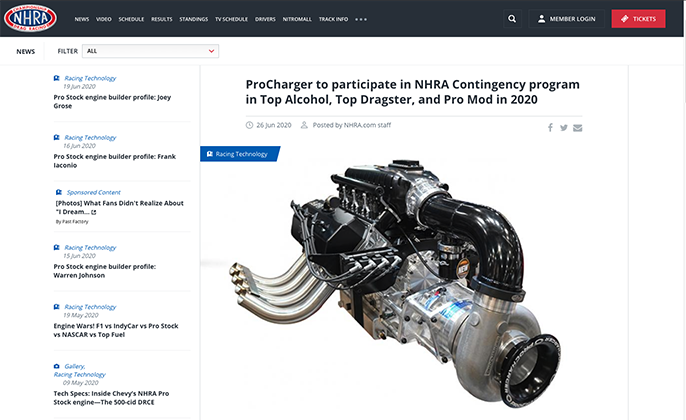This screenshot has height=420, width=686.
Task: Click the clock icon beside 26 Jun 2020
Action: [x=249, y=125]
